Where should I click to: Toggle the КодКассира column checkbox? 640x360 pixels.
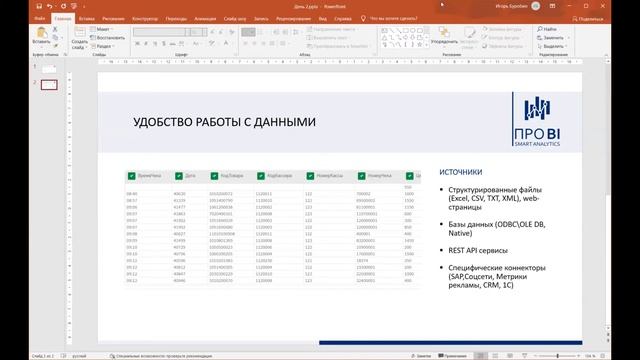point(261,176)
